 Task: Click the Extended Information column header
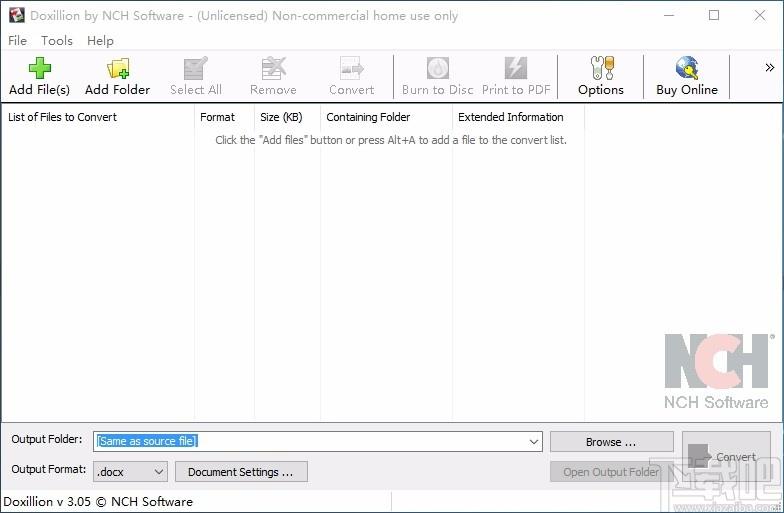click(x=518, y=117)
